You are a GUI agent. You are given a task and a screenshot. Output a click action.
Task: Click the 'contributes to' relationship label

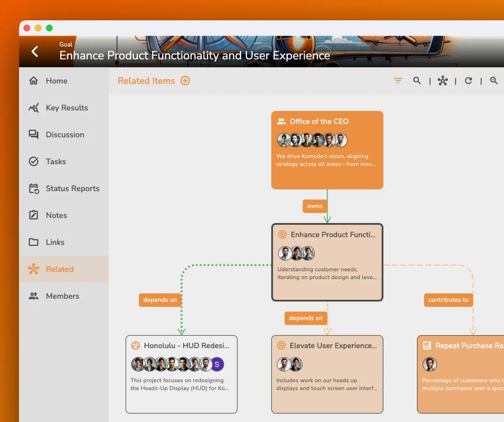pyautogui.click(x=448, y=300)
